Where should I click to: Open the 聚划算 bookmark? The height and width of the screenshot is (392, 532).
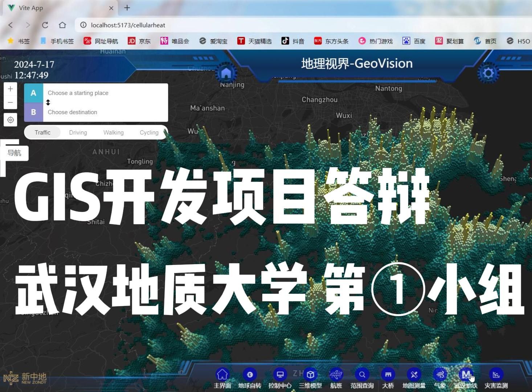tap(450, 41)
